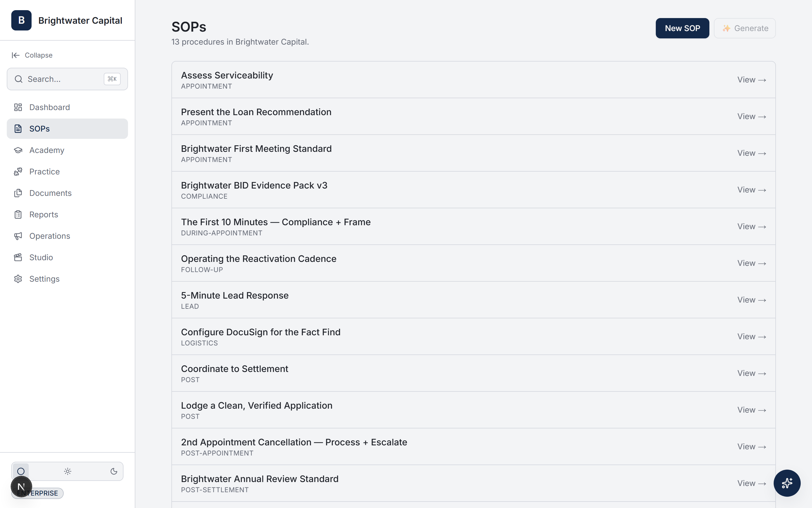
Task: Go to Academy section
Action: (67, 150)
